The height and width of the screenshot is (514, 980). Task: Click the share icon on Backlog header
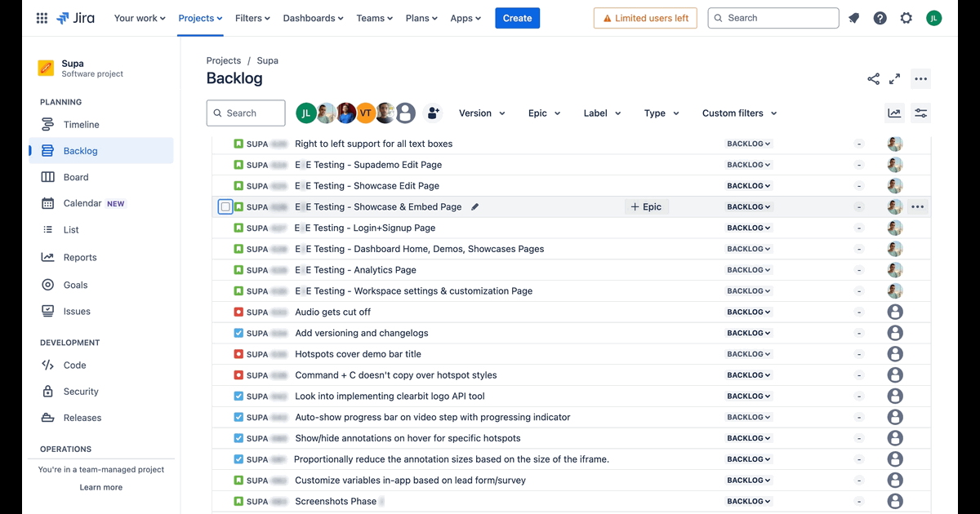pyautogui.click(x=874, y=79)
